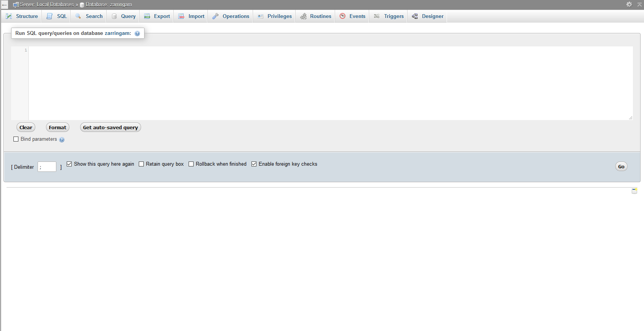The image size is (644, 331).
Task: Enable the Bind parameters checkbox
Action: click(x=16, y=139)
